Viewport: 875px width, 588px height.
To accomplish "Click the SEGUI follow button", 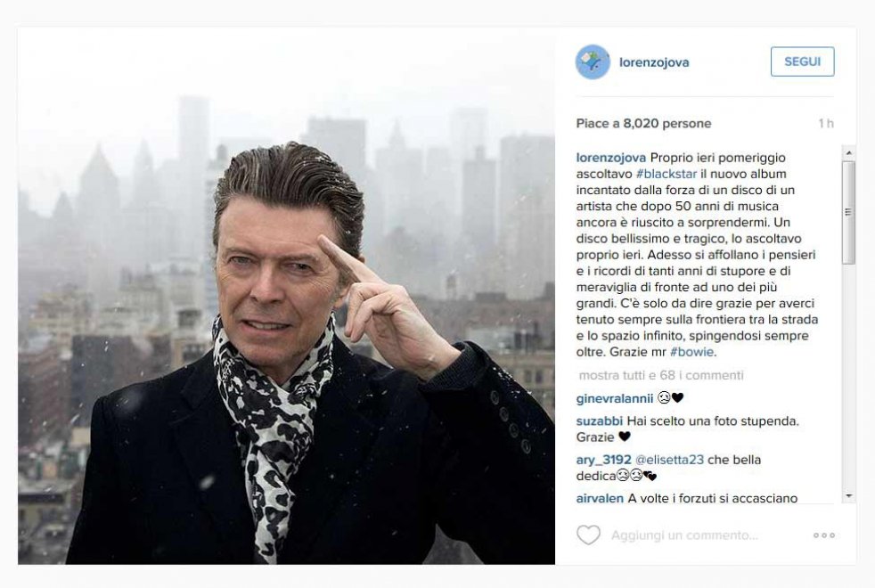I will tap(803, 61).
